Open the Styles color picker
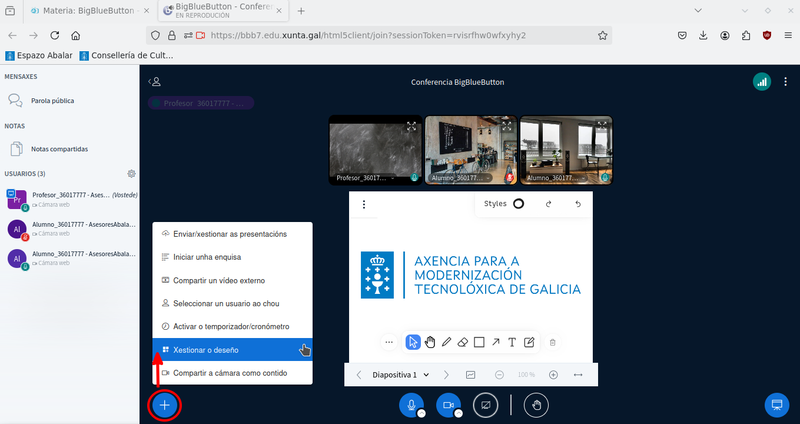 pos(518,204)
